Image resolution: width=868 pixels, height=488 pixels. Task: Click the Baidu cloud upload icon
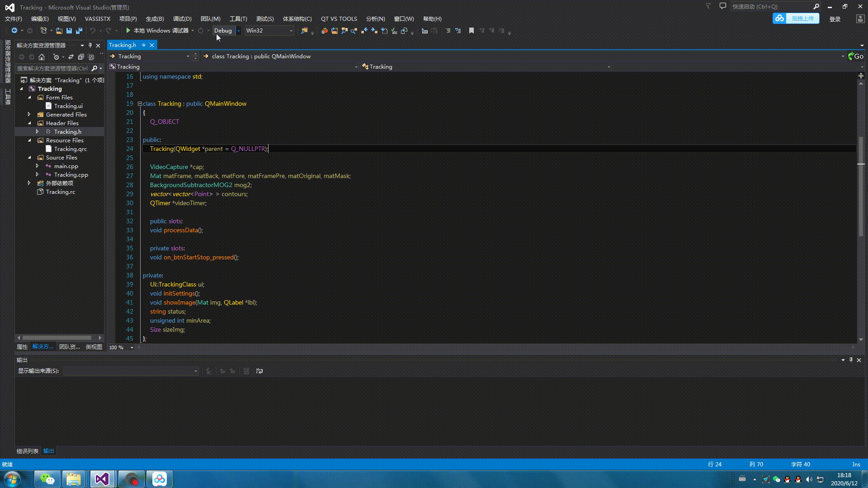779,19
